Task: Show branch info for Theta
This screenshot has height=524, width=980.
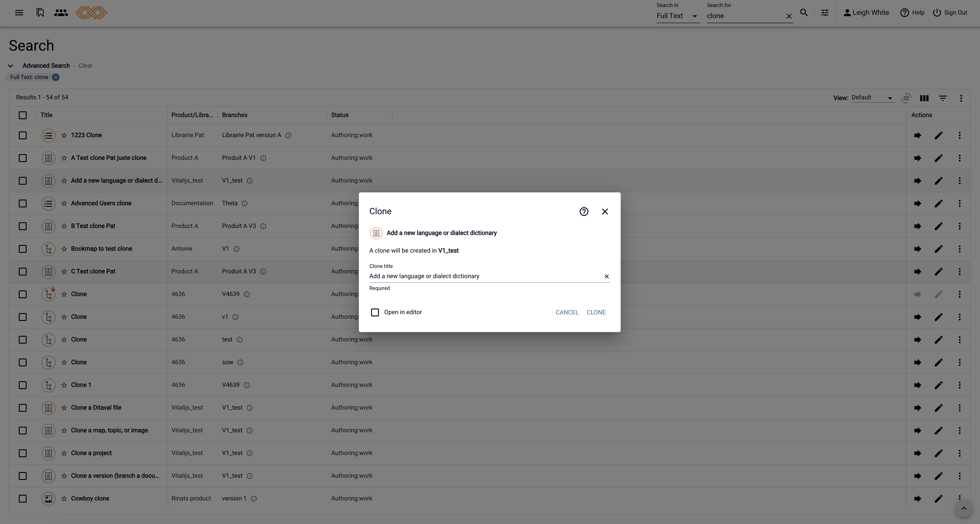Action: click(x=245, y=204)
